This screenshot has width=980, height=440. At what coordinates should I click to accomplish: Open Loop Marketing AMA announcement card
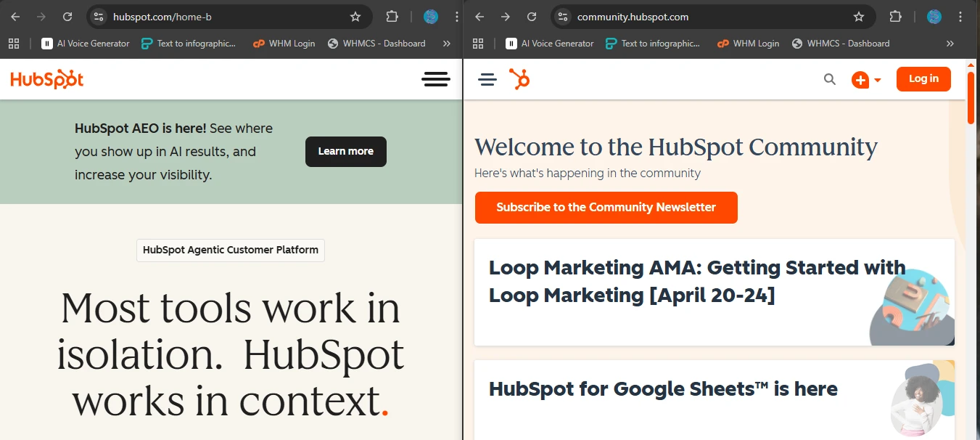715,293
